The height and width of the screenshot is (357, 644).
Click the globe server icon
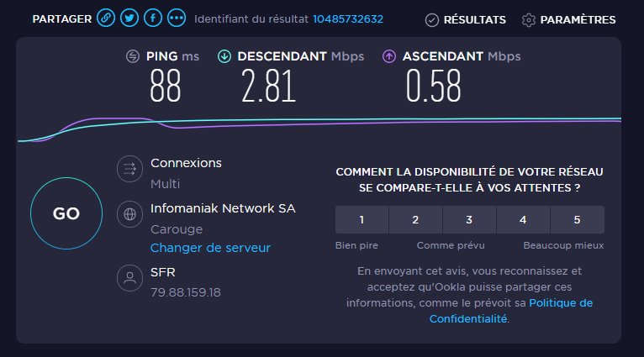pyautogui.click(x=129, y=213)
